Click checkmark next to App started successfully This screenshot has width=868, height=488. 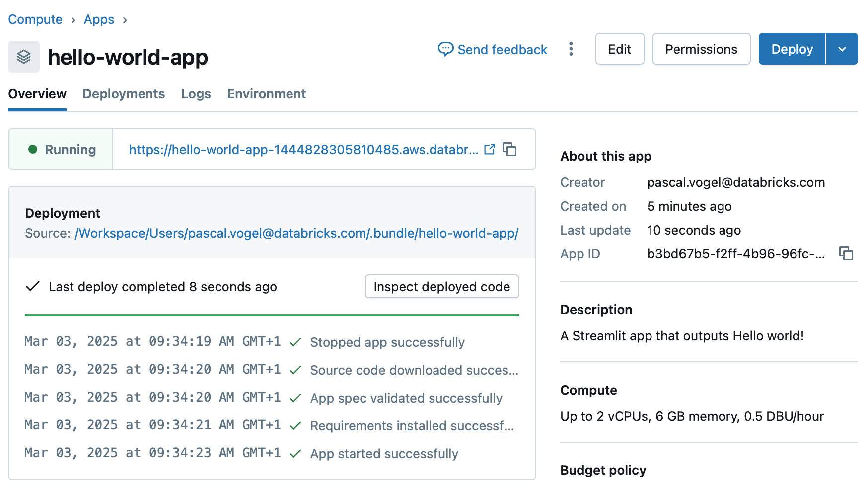pyautogui.click(x=295, y=454)
